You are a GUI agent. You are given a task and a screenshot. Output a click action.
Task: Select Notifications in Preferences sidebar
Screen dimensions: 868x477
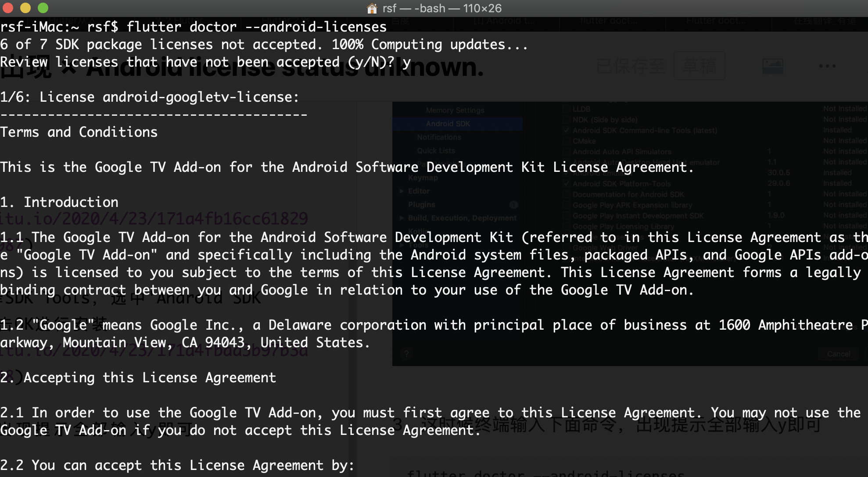coord(439,137)
